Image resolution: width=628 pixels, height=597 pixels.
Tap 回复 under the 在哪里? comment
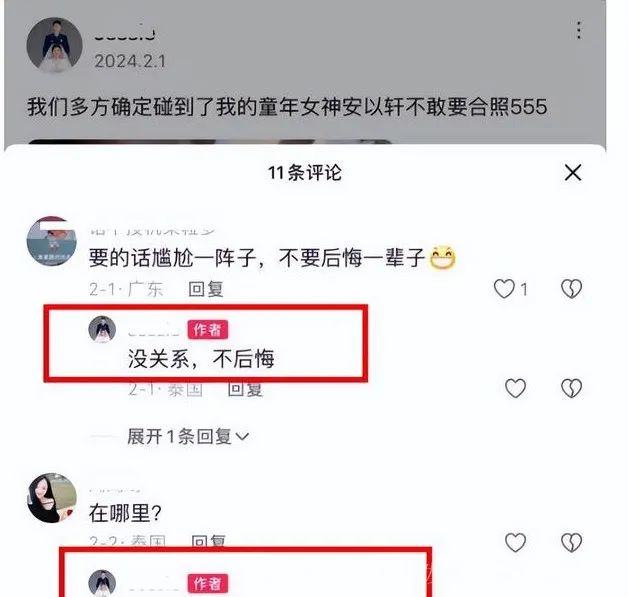[209, 541]
